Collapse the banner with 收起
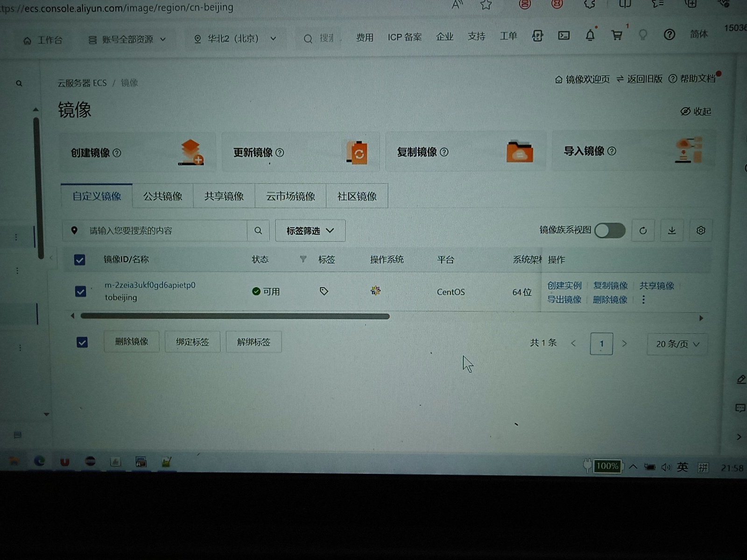747x560 pixels. (x=696, y=112)
